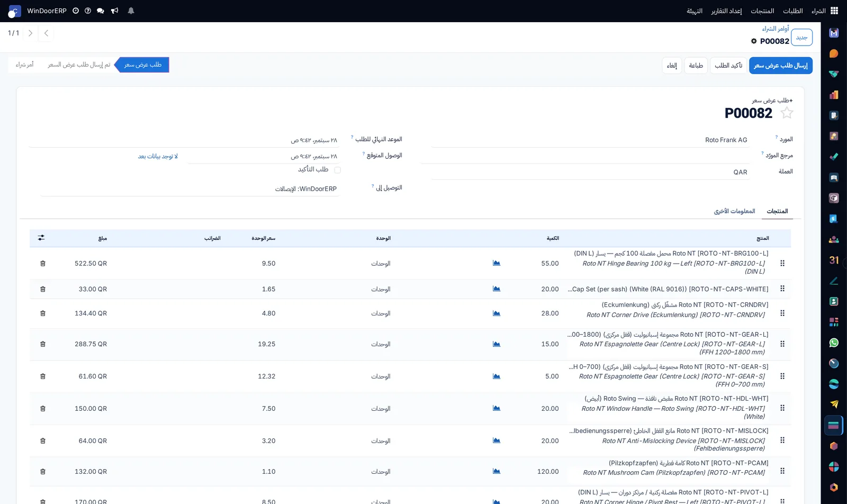
Task: Open the bar chart app in sidebar
Action: click(834, 95)
